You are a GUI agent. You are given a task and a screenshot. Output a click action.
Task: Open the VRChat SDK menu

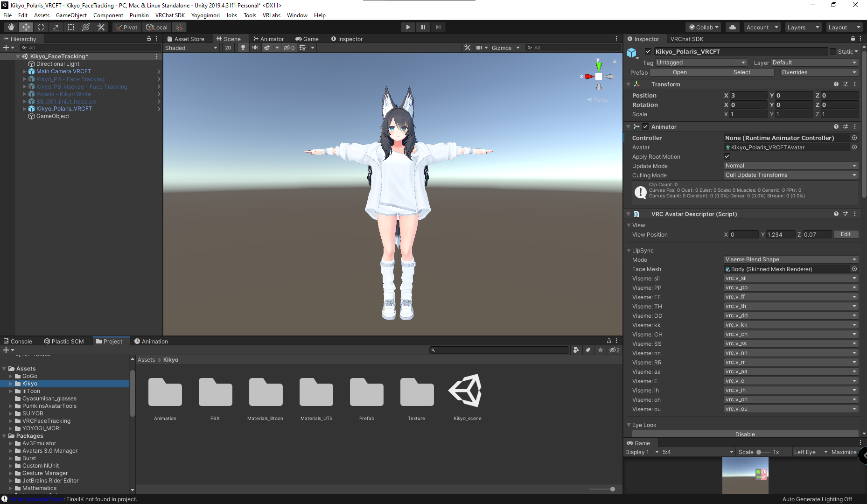click(x=170, y=15)
